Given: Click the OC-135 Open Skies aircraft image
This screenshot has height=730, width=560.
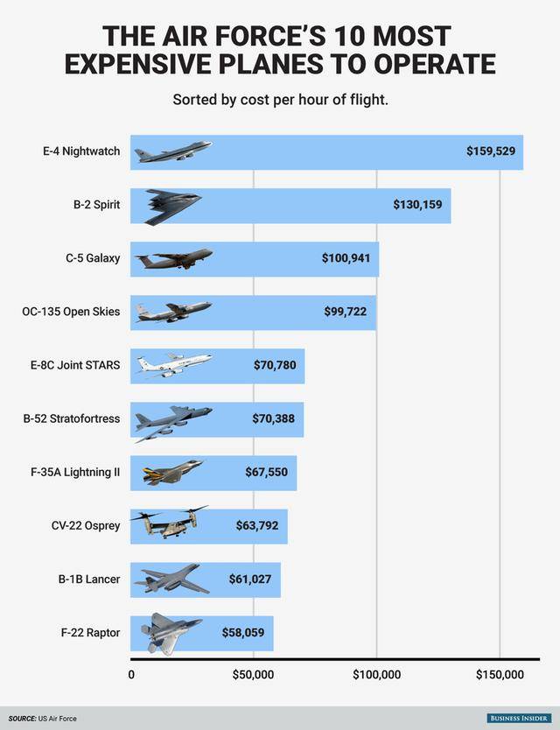Looking at the screenshot, I should (x=173, y=312).
